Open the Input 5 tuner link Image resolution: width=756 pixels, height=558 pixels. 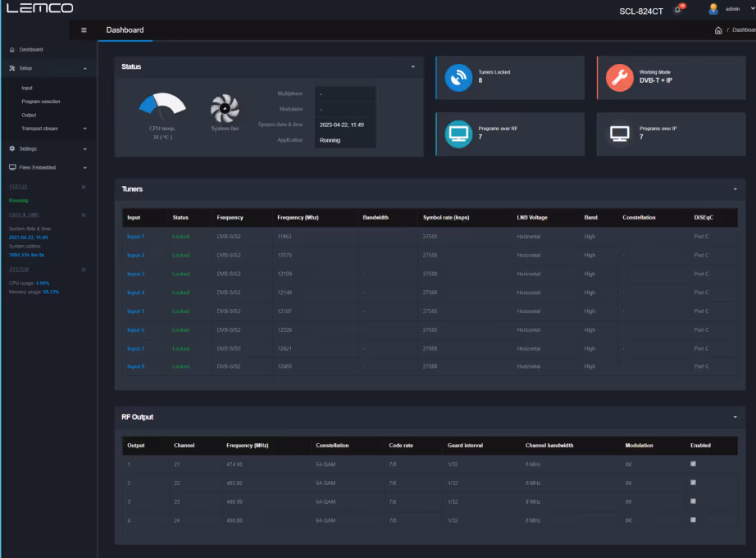coord(135,311)
